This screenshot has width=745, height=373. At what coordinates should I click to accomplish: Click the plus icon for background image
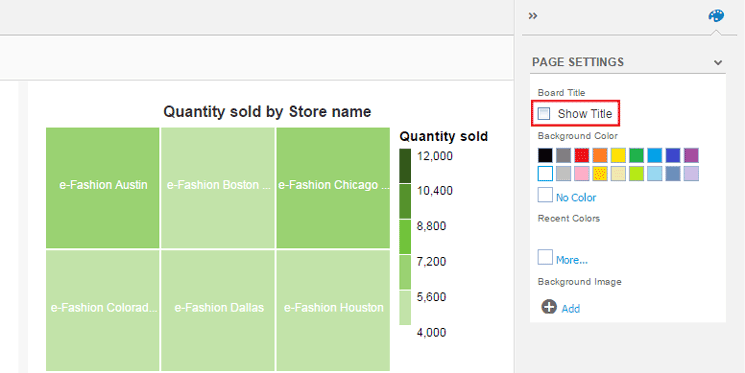[x=549, y=307]
